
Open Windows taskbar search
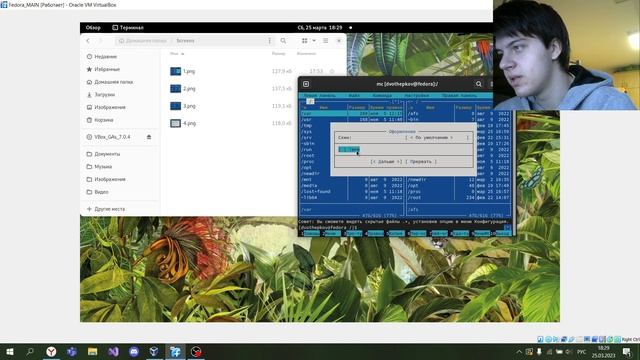pyautogui.click(x=30, y=351)
